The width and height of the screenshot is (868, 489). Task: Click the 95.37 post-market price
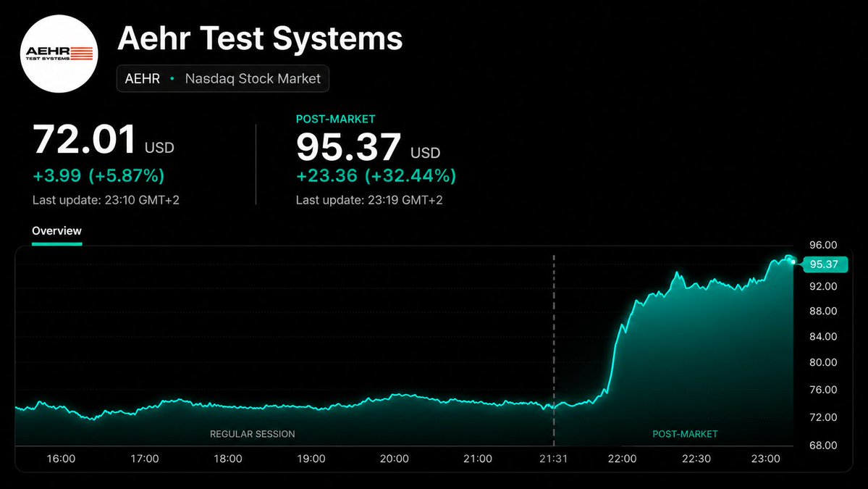(348, 147)
